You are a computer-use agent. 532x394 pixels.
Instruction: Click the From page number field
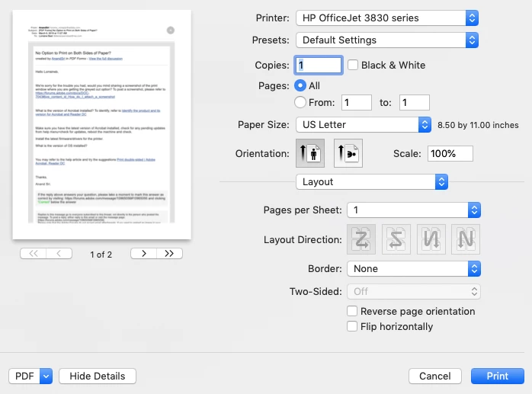pyautogui.click(x=357, y=102)
